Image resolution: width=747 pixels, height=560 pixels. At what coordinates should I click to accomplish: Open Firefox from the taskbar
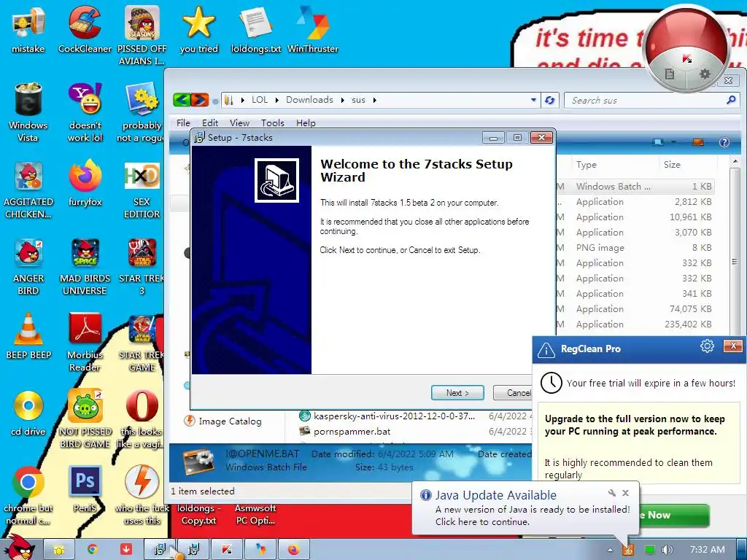[x=294, y=550]
